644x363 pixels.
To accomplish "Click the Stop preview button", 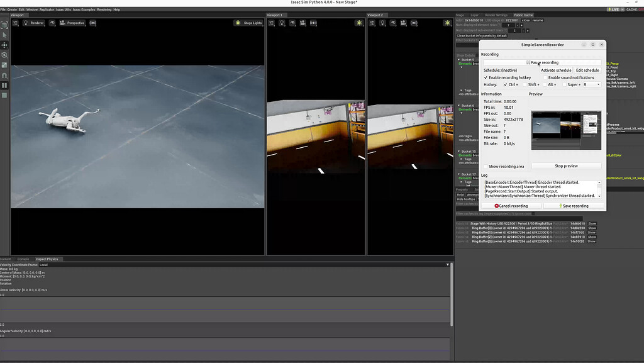I will pos(565,165).
